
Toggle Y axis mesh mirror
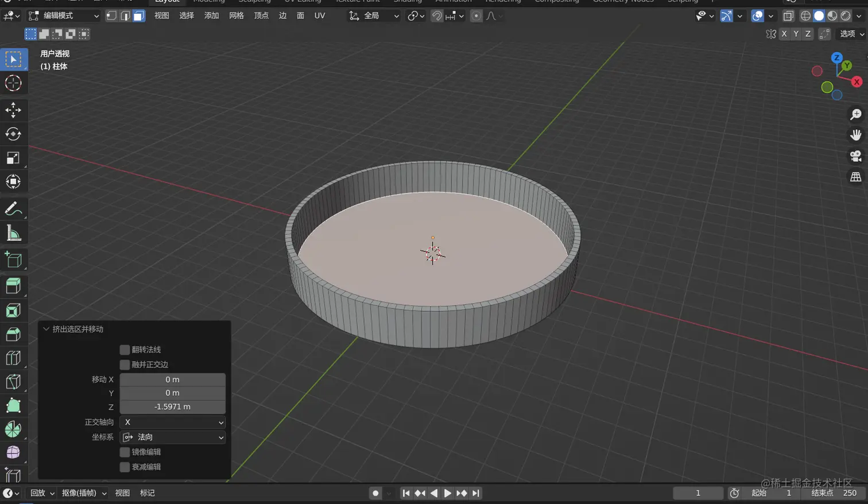click(796, 34)
